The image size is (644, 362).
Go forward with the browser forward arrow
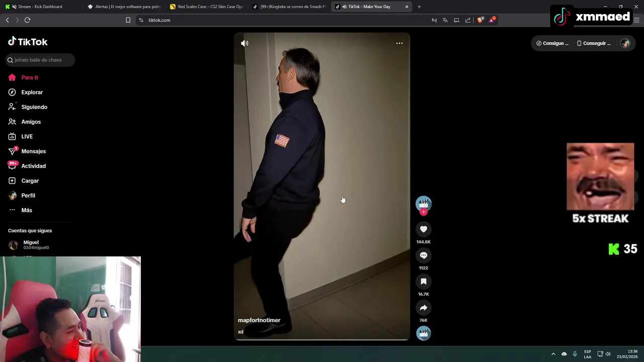pyautogui.click(x=17, y=20)
